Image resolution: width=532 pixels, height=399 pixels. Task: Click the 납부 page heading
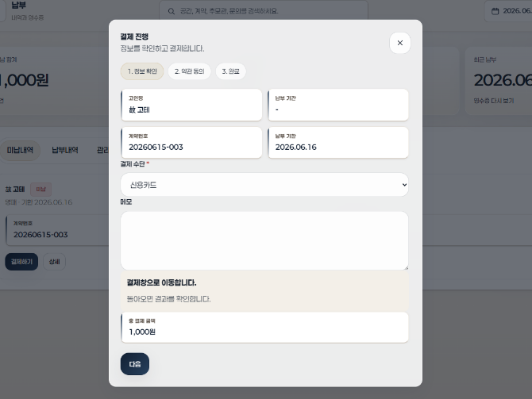tap(18, 5)
